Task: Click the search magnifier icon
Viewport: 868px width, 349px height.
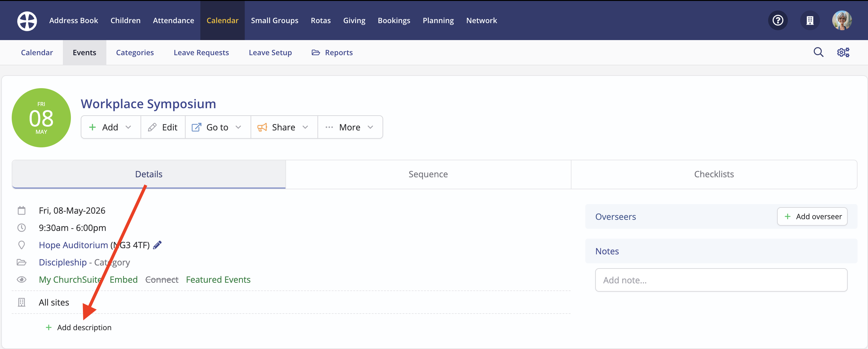Action: [818, 52]
